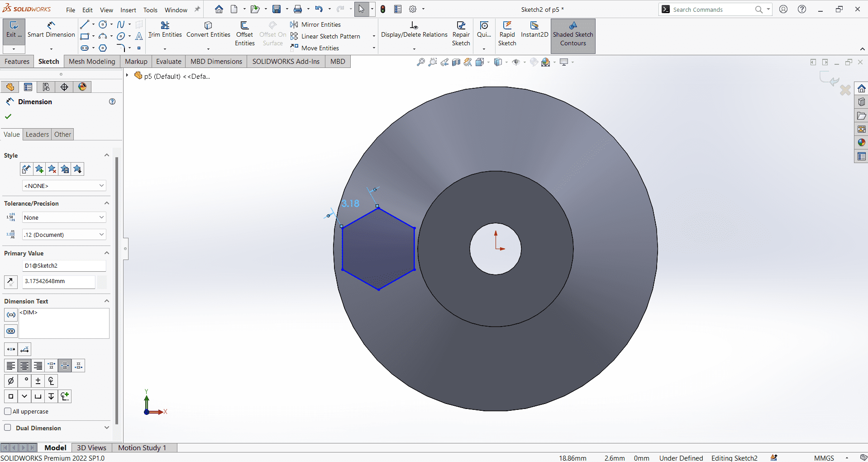Open the Insert menu

click(128, 10)
